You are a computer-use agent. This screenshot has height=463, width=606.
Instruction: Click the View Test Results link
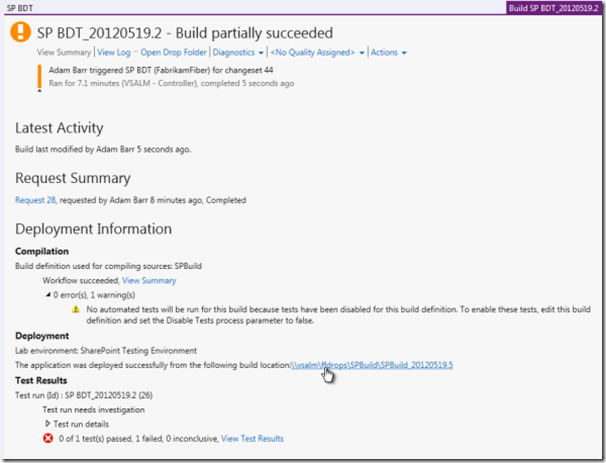pyautogui.click(x=252, y=438)
